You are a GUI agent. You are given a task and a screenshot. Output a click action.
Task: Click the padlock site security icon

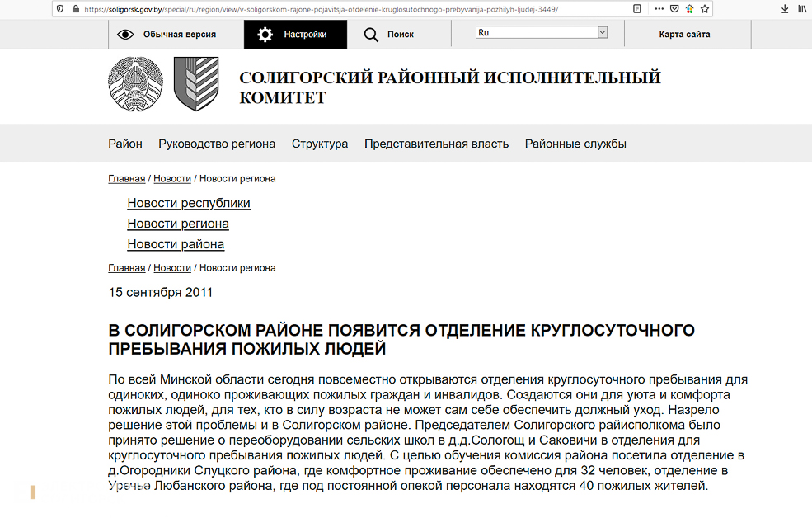76,9
